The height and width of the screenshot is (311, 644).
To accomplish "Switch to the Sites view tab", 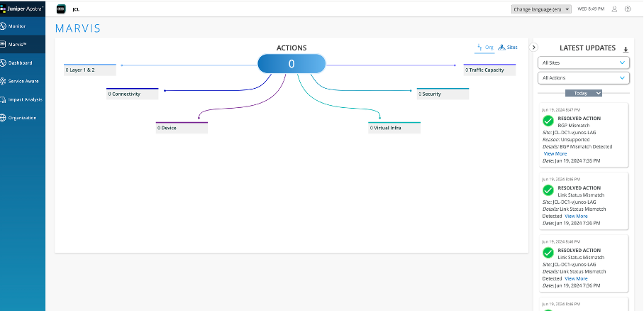I will (x=508, y=48).
